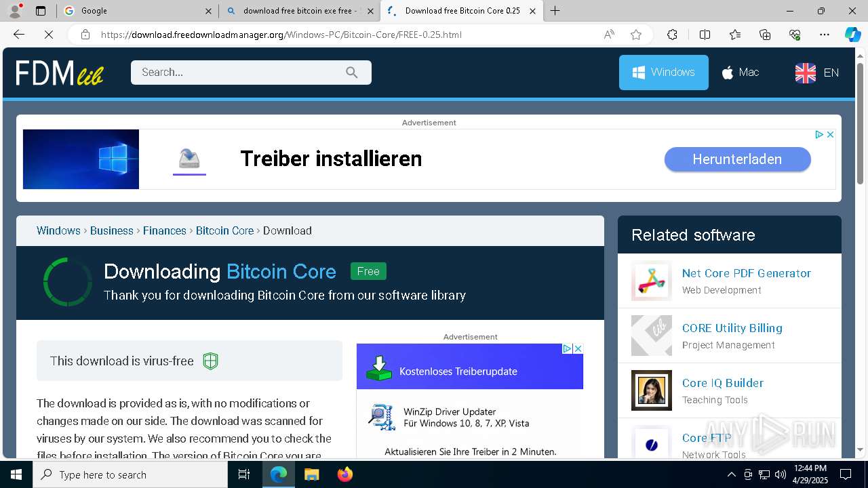Show hidden system tray icons
The width and height of the screenshot is (868, 488).
[x=731, y=474]
